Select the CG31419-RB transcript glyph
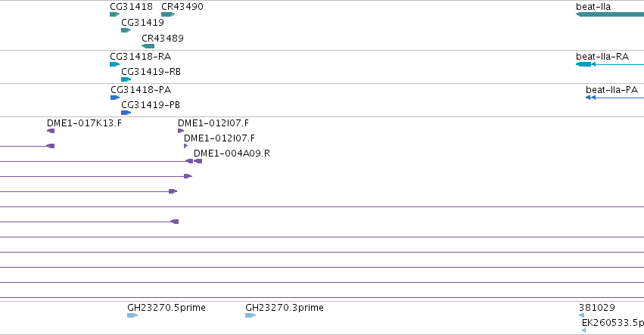Viewport: 644px width, 335px height. (x=126, y=79)
